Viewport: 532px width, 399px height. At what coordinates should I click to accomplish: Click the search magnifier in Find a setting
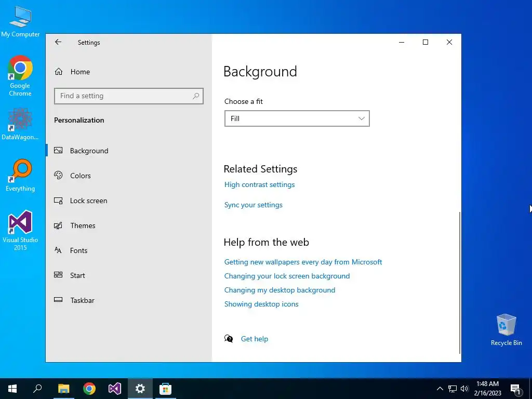[x=196, y=96]
